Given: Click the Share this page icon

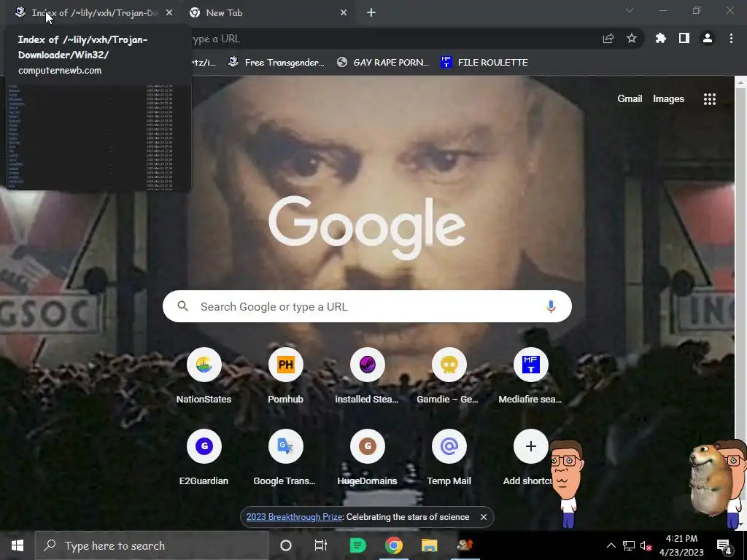Looking at the screenshot, I should [608, 39].
